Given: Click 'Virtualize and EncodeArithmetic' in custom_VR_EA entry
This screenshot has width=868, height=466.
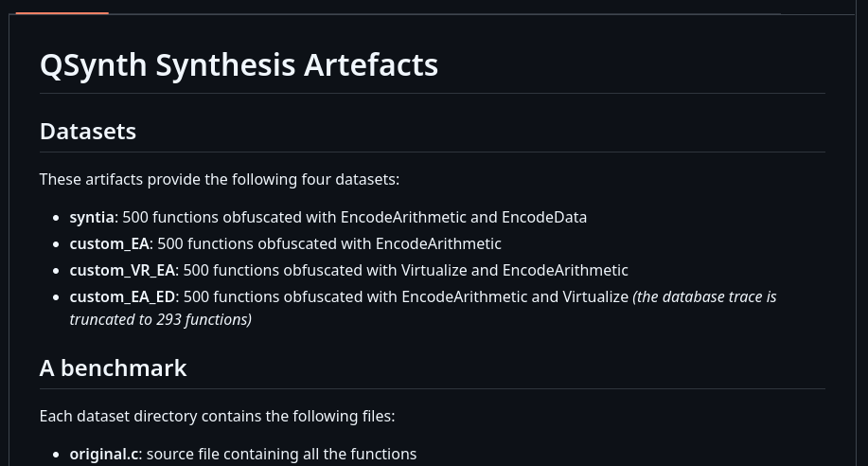Looking at the screenshot, I should [x=514, y=270].
